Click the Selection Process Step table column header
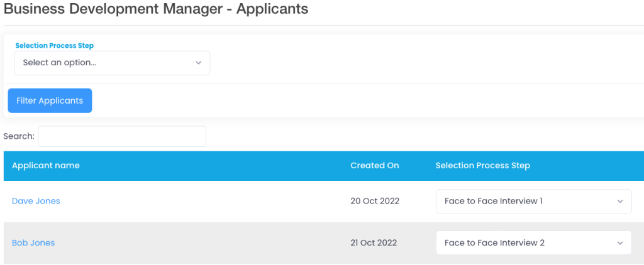This screenshot has height=265, width=644. (x=482, y=165)
